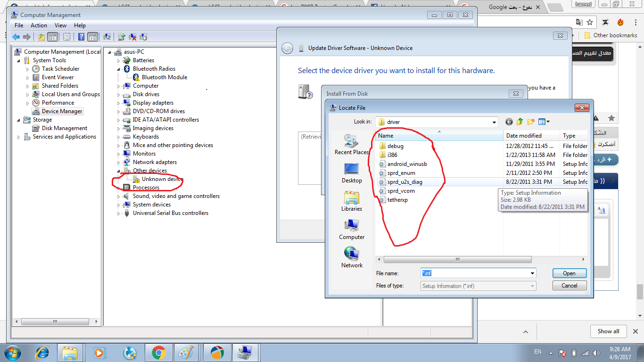Click Desktop in the places bar
The height and width of the screenshot is (362, 644).
pyautogui.click(x=352, y=173)
